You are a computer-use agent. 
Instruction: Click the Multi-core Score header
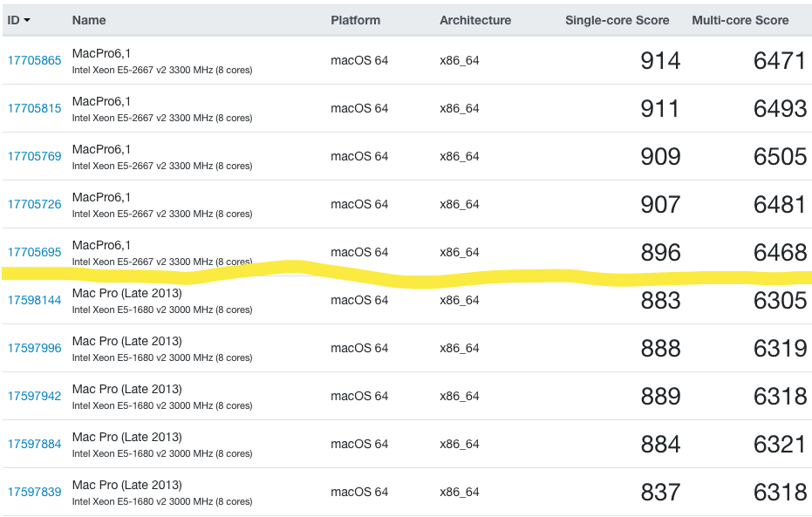click(740, 20)
